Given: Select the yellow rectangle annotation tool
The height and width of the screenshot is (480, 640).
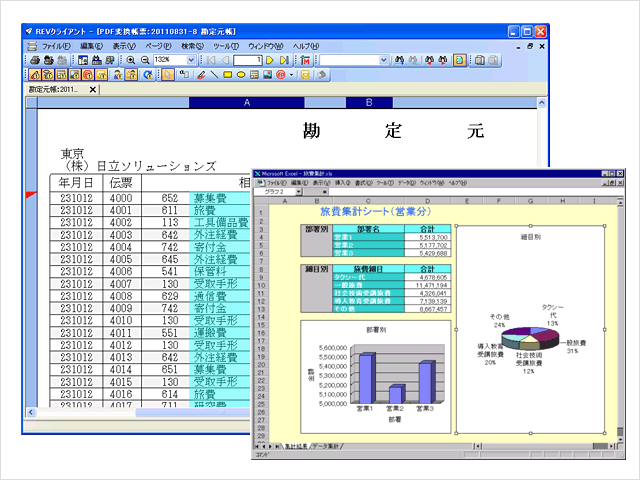Looking at the screenshot, I should click(227, 74).
